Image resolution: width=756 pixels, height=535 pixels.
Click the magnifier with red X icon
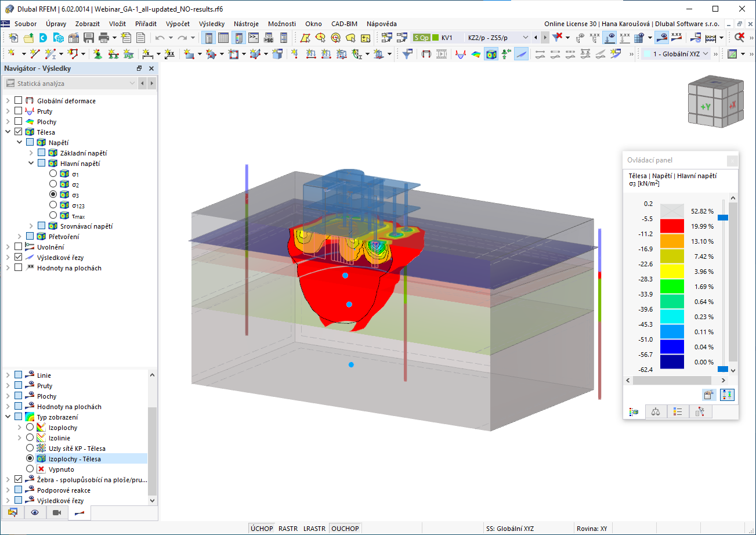(740, 38)
